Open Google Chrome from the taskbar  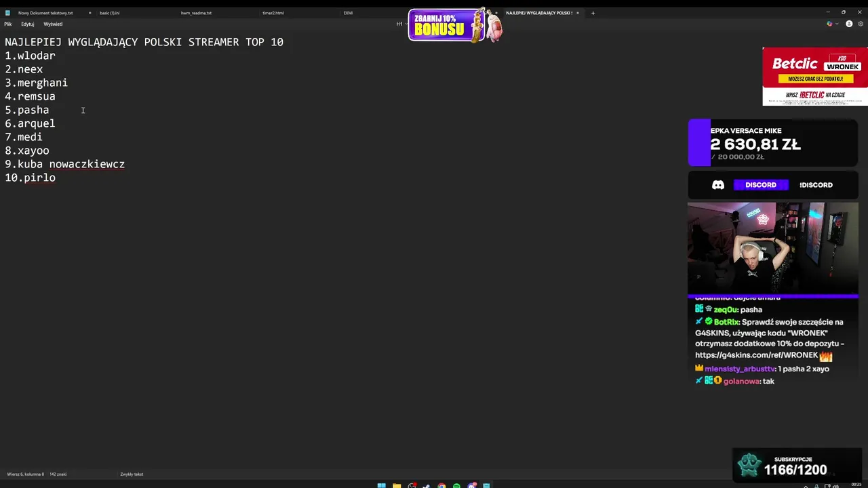click(x=441, y=485)
